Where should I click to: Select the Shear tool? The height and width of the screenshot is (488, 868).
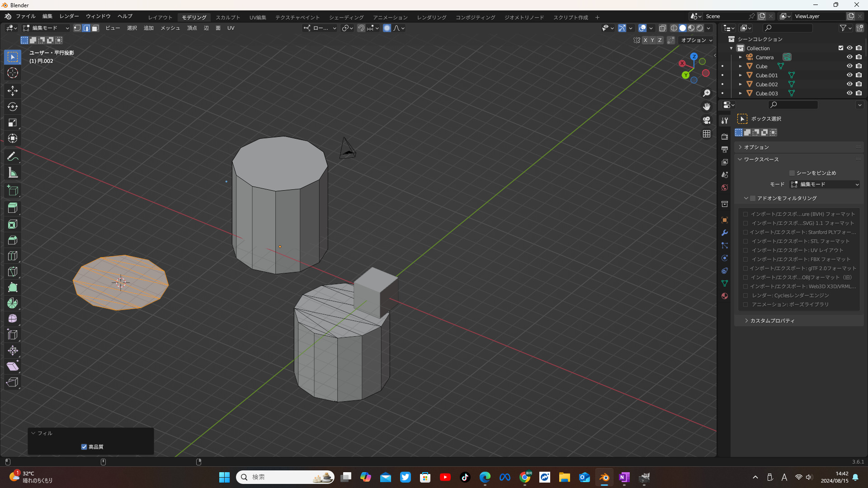click(x=13, y=366)
